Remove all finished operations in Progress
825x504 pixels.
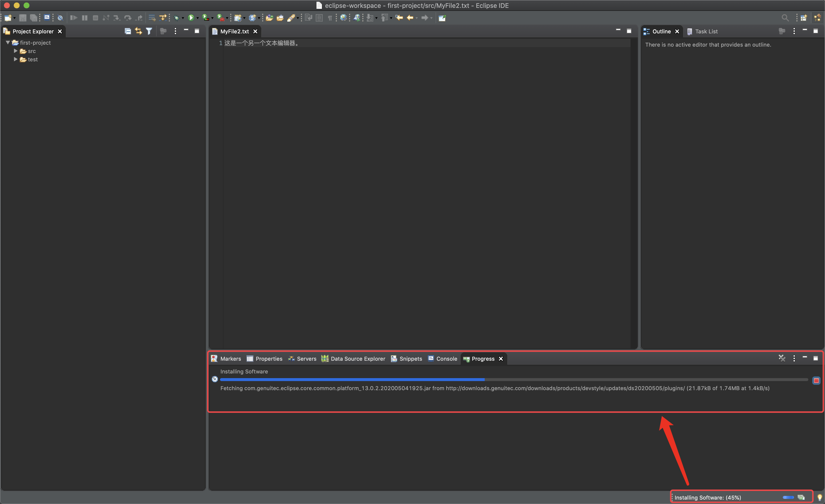click(782, 358)
